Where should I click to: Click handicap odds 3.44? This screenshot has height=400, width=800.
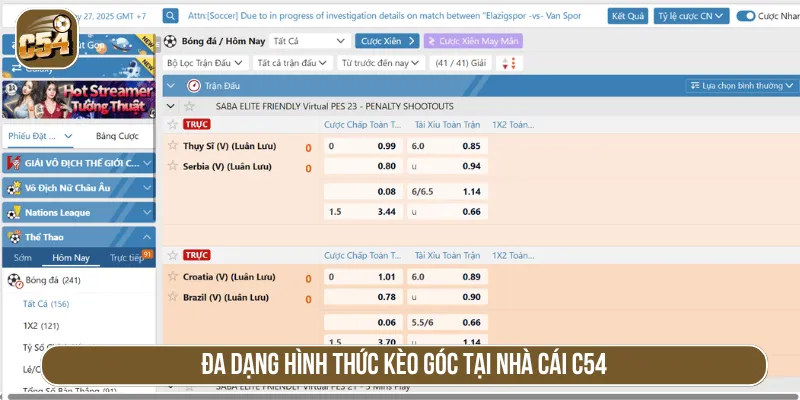pyautogui.click(x=363, y=212)
